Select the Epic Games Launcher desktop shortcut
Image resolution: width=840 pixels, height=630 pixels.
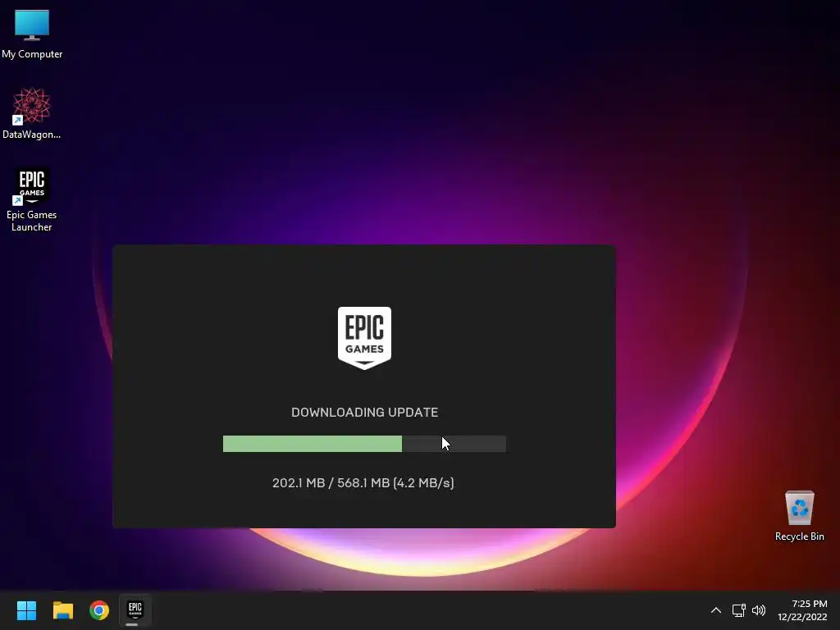[32, 199]
